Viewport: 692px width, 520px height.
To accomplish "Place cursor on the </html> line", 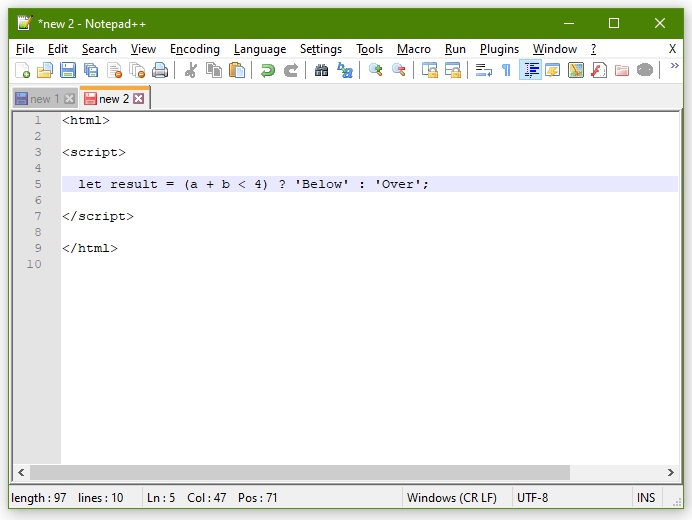I will [x=90, y=248].
